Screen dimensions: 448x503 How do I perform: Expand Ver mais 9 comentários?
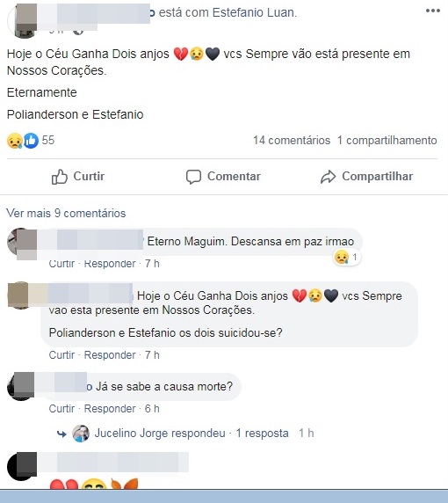[66, 214]
